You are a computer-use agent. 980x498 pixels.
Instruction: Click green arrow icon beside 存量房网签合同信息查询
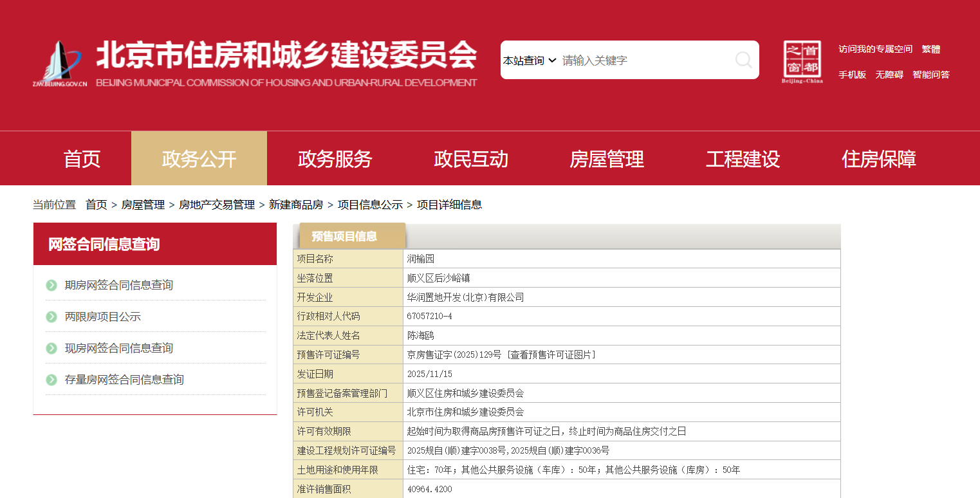51,380
